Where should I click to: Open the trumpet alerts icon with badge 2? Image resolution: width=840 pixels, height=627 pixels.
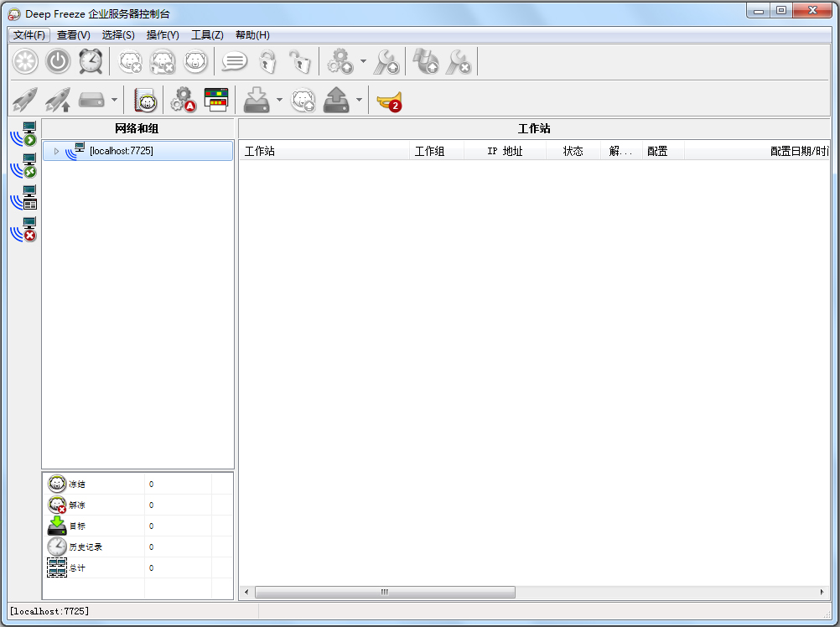pos(390,101)
